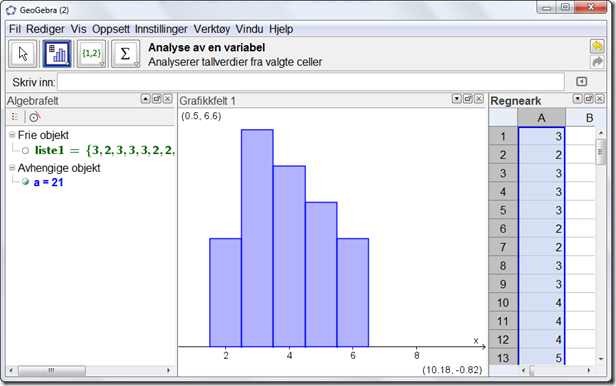Click sort objects icon in Algebrafelt toolbar
Viewport: 616px width, 386px height.
pyautogui.click(x=35, y=117)
